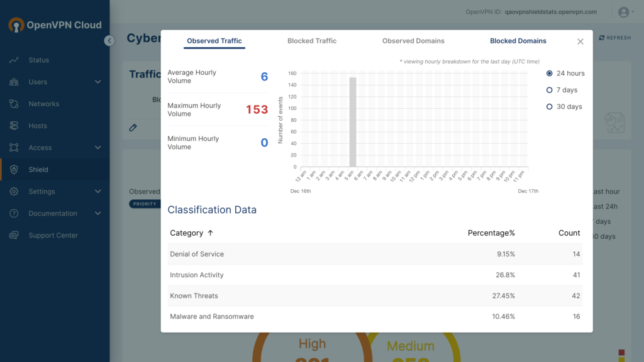Click the 27.45% percentage cell

[x=504, y=296]
